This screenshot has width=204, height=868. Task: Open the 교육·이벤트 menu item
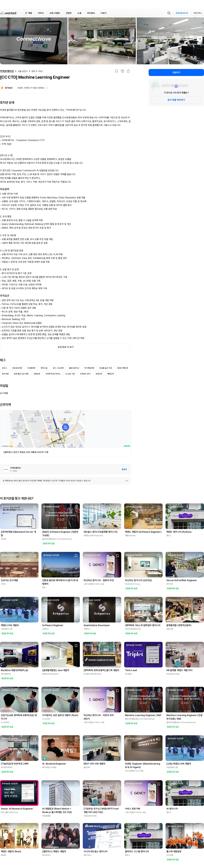pyautogui.click(x=55, y=13)
